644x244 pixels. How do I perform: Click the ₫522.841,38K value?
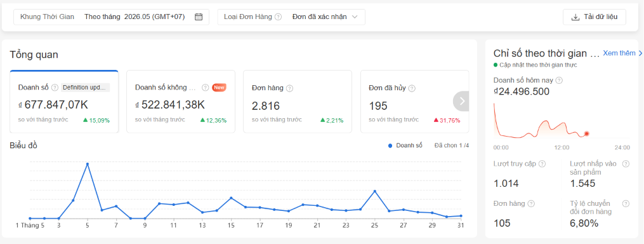[x=170, y=105]
